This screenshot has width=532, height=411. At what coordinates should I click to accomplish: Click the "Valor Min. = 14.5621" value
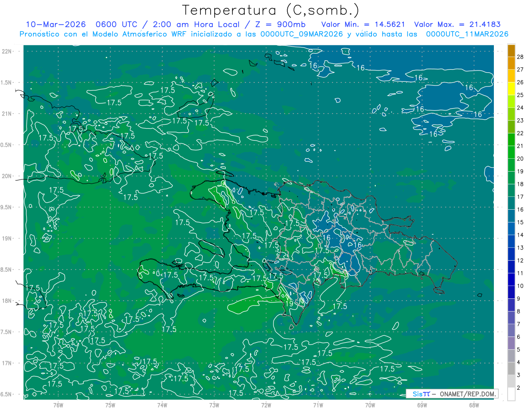[x=363, y=25]
